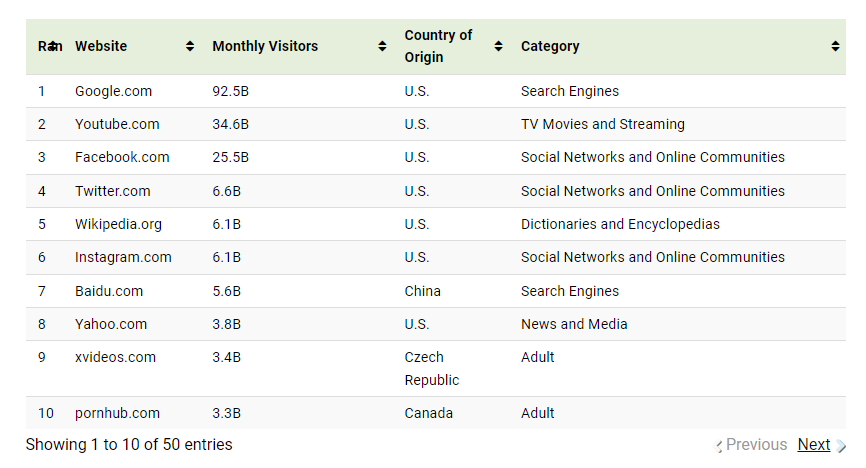Click the Next page chevron icon
The height and width of the screenshot is (468, 866).
(x=841, y=445)
